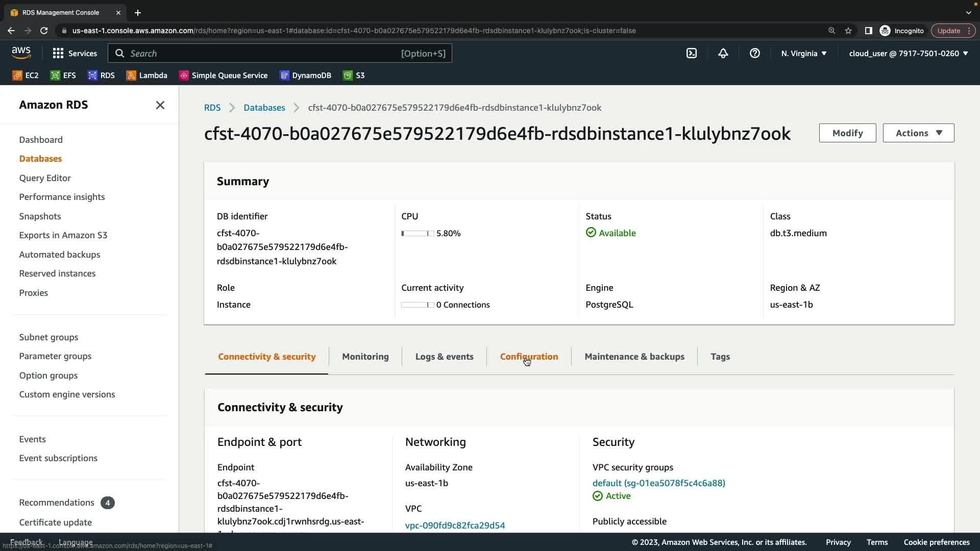Open the N. Virginia region selector

tap(804, 53)
